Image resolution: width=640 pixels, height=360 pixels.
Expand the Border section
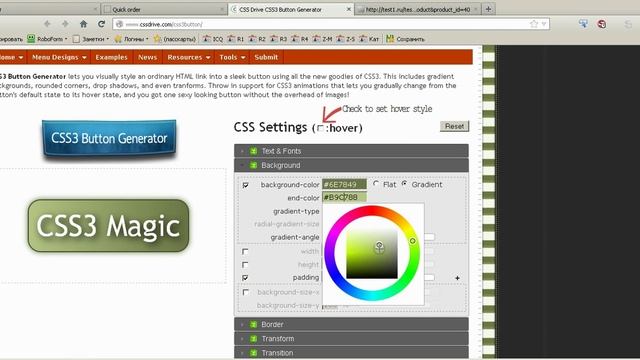point(351,324)
